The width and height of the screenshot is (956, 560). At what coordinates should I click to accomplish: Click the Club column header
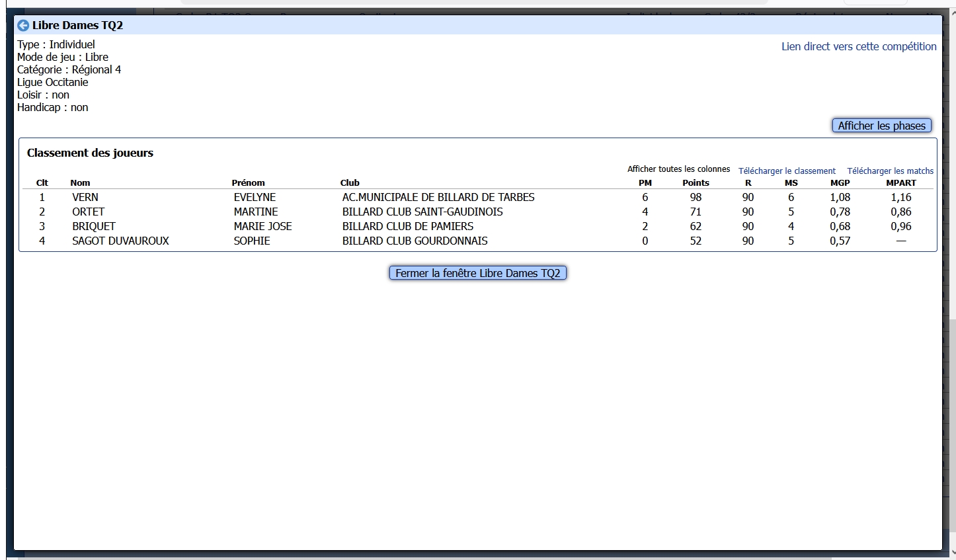(350, 183)
